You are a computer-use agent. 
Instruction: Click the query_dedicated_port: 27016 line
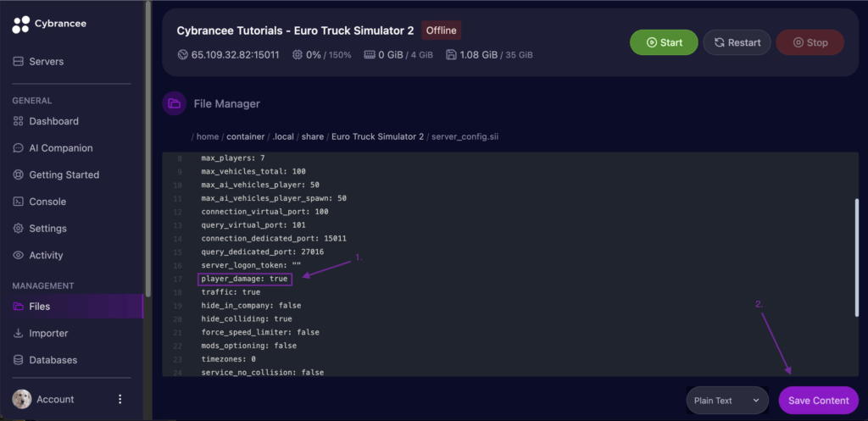pyautogui.click(x=263, y=252)
